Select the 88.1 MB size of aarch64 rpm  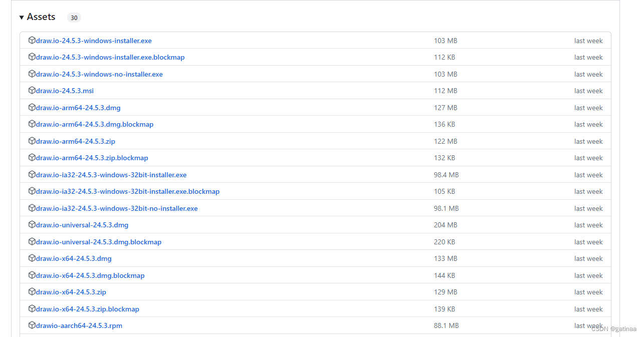pyautogui.click(x=446, y=325)
